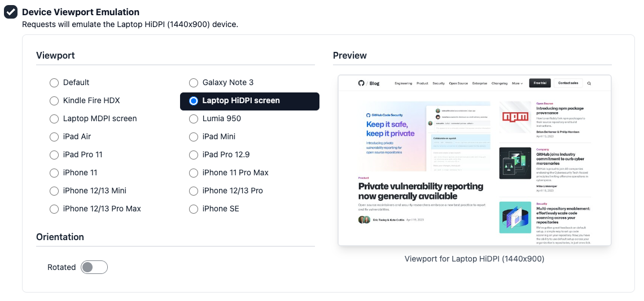Viewport: 644px width, 301px height.
Task: Choose Kindle Fire HDX viewport
Action: point(54,101)
